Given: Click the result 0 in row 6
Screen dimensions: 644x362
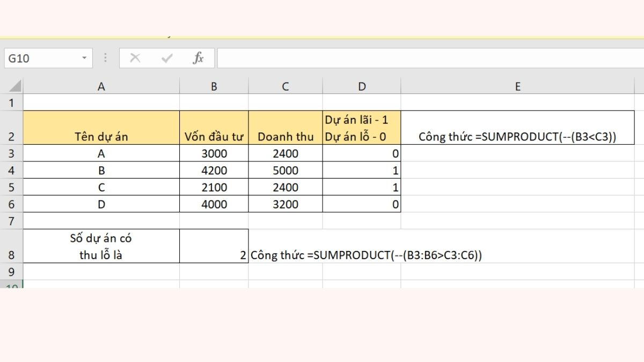Looking at the screenshot, I should point(362,204).
